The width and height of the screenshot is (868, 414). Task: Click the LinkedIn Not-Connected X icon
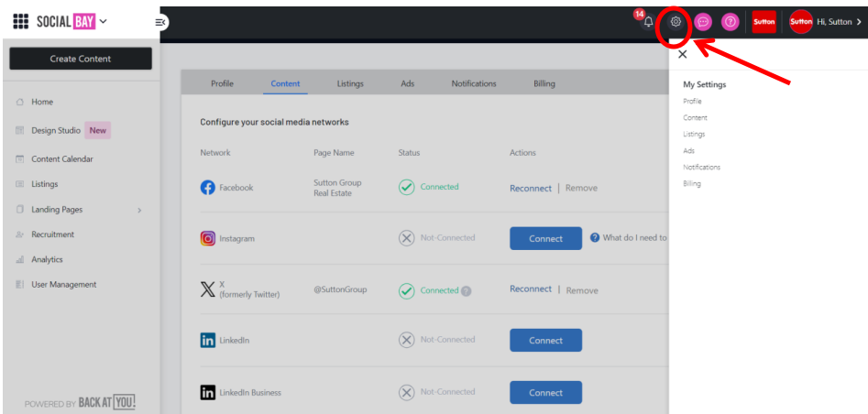406,340
